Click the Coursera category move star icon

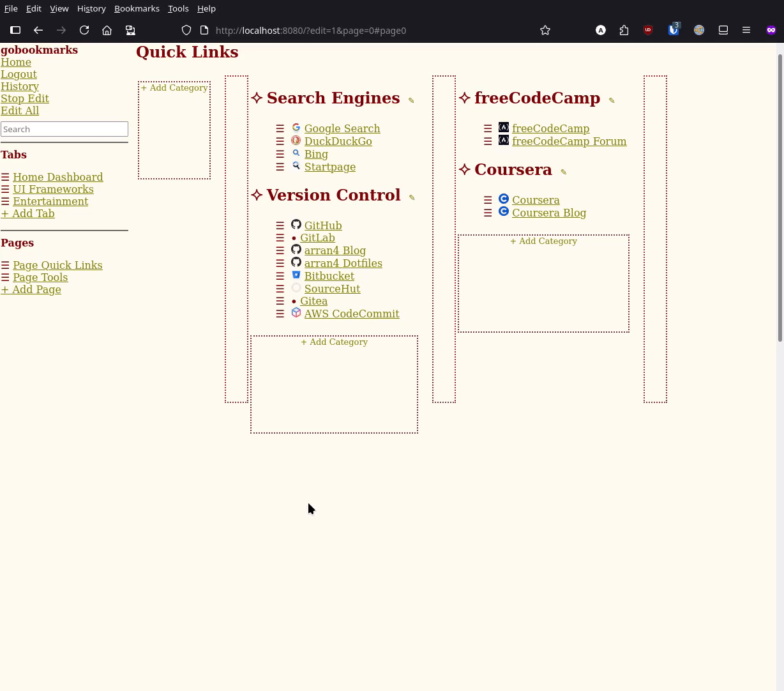click(x=465, y=169)
